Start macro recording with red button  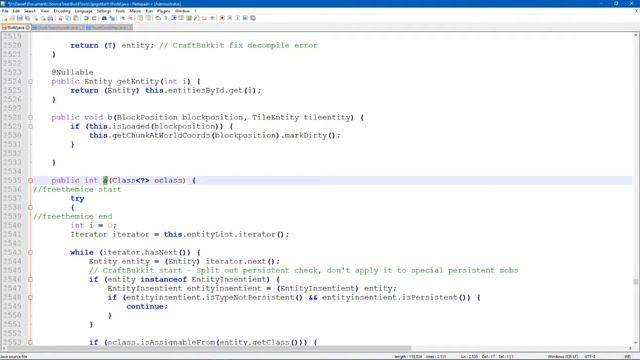point(222,18)
